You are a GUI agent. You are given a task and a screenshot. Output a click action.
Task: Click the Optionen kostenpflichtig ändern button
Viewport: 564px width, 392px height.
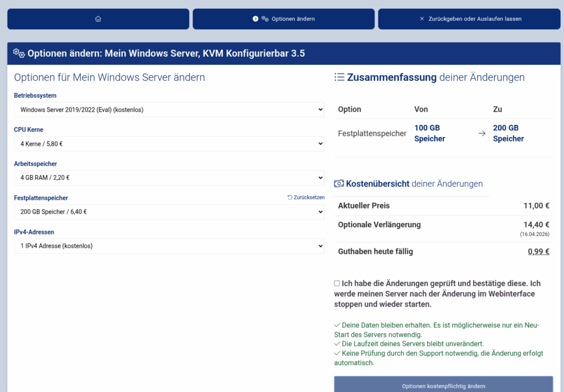(443, 386)
